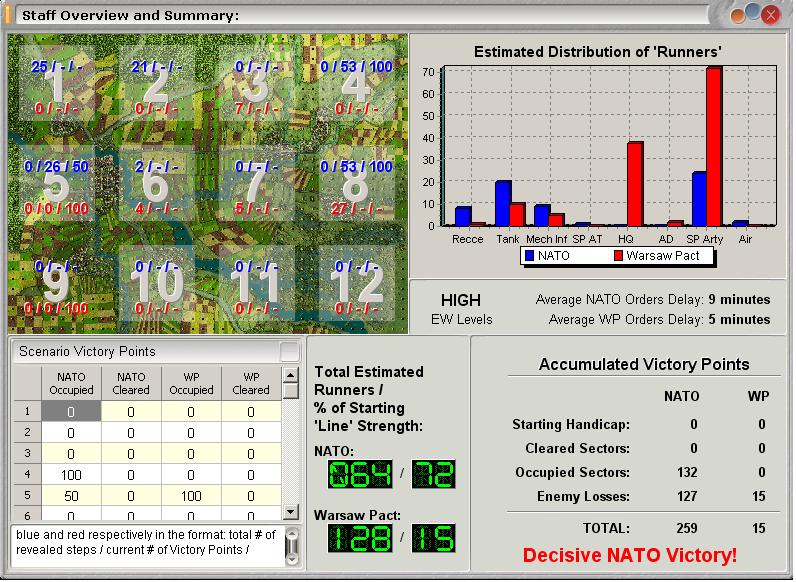Click the HIGH EW Levels indicator
The image size is (796, 582).
461,309
